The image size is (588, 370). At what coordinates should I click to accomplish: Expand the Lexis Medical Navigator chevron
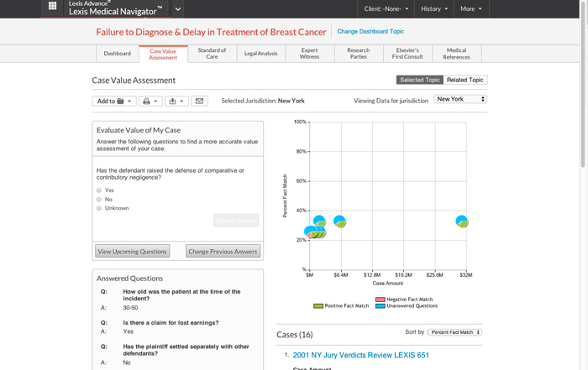(178, 9)
